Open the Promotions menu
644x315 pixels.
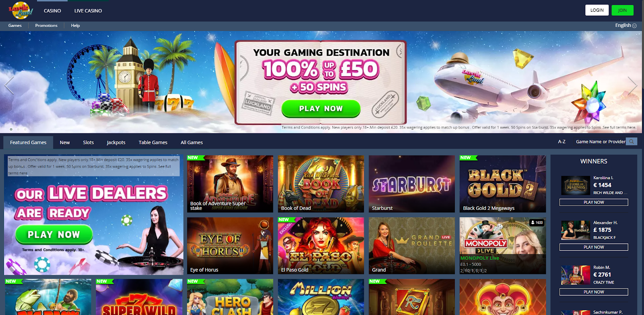pyautogui.click(x=46, y=25)
